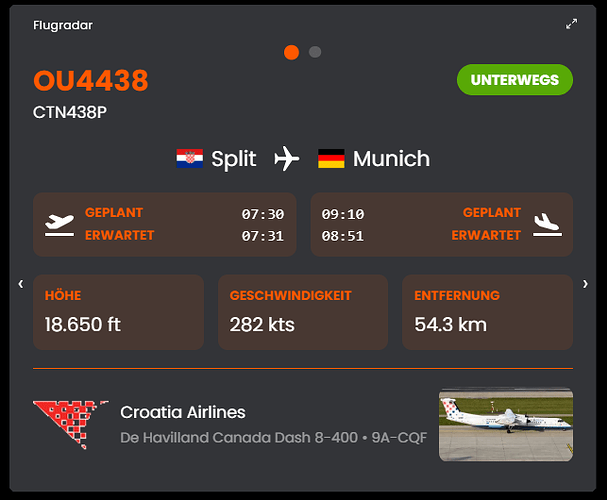607x500 pixels.
Task: Click the UNTERWEGS status badge
Action: point(515,80)
